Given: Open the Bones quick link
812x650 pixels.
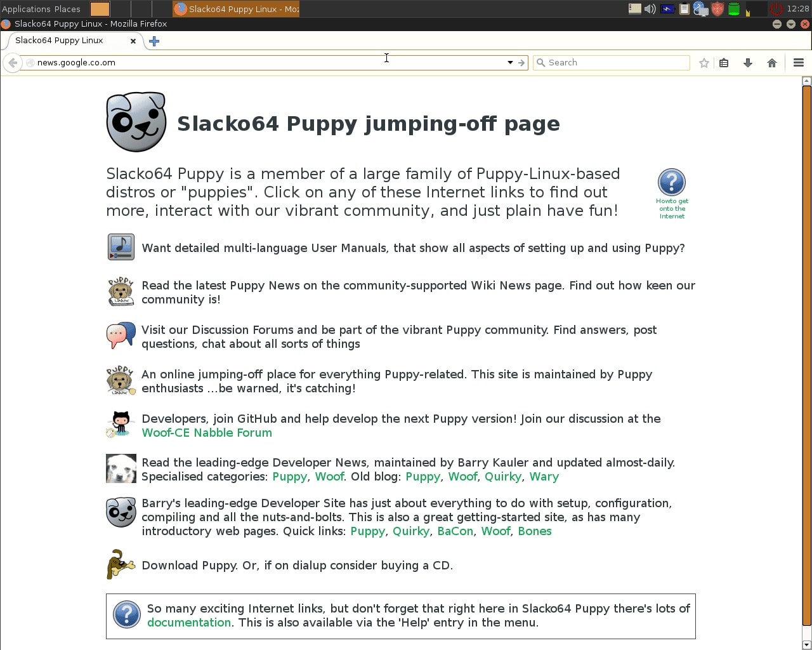Looking at the screenshot, I should [535, 531].
